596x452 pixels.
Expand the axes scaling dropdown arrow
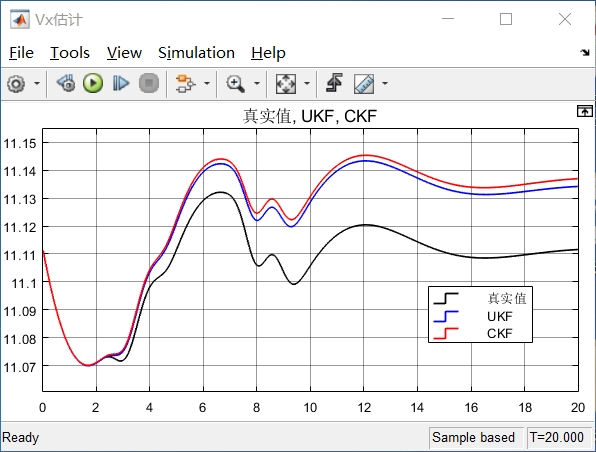(x=307, y=83)
